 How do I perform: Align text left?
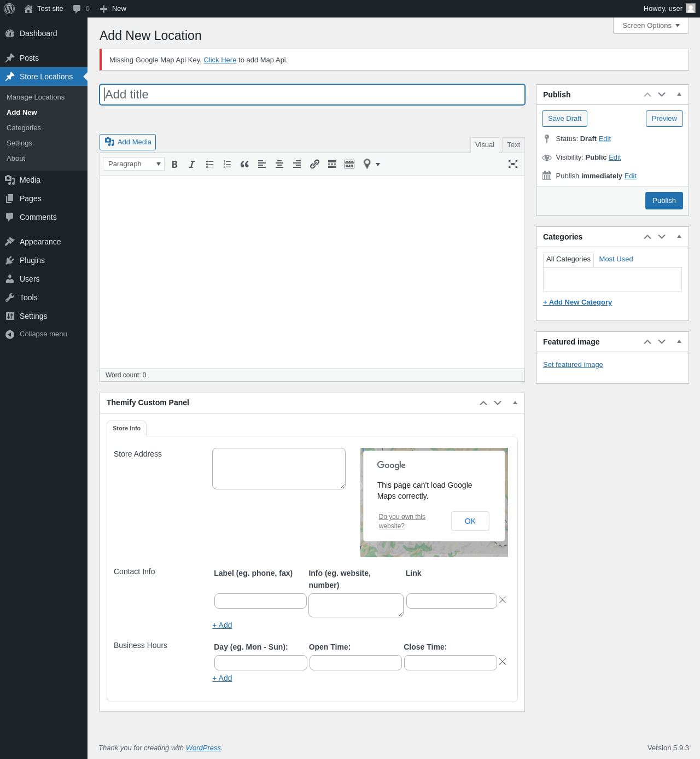pyautogui.click(x=262, y=164)
